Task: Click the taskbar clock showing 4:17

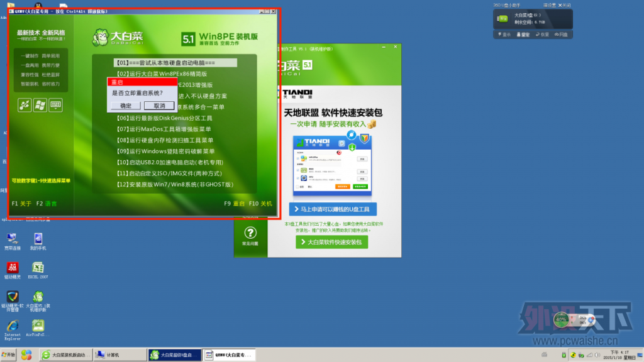Action: [619, 355]
